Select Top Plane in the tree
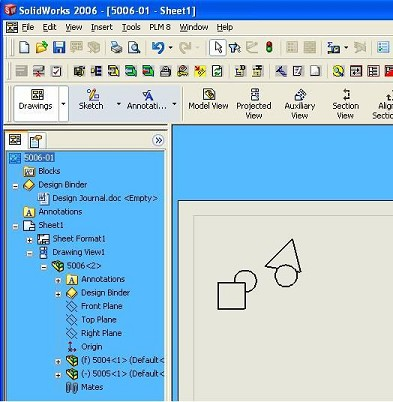This screenshot has width=393, height=402. (99, 320)
